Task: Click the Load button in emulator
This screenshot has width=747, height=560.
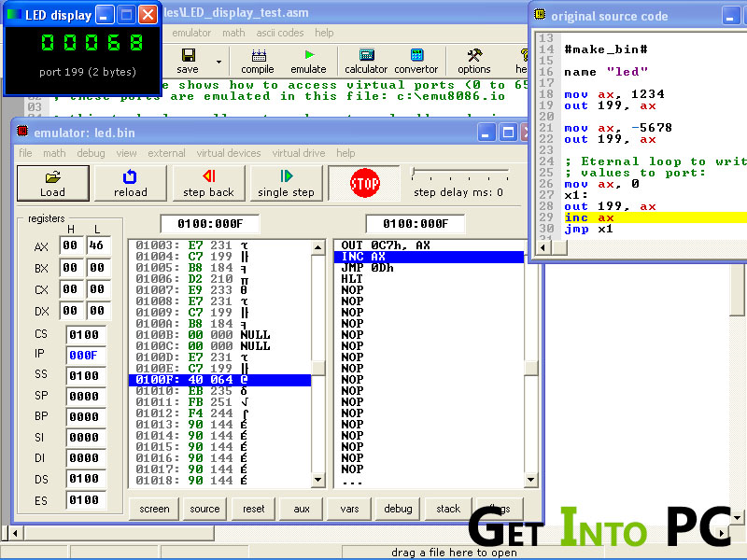Action: coord(53,183)
